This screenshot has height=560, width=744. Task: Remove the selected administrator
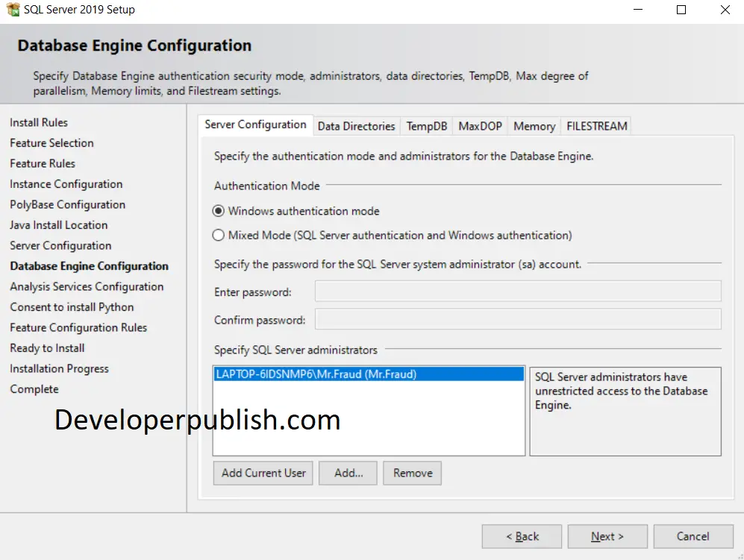[413, 474]
